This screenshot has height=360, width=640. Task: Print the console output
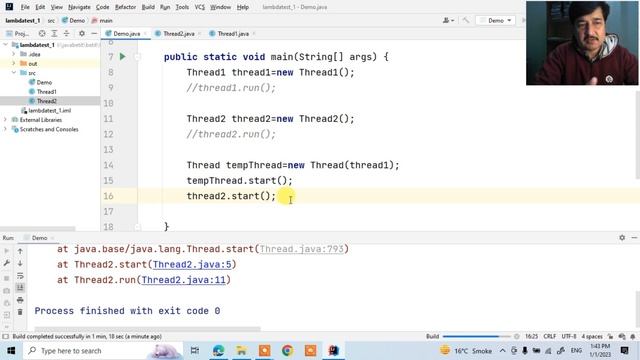pyautogui.click(x=20, y=300)
